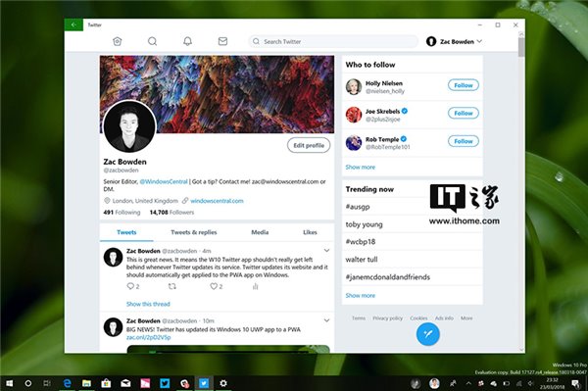Image resolution: width=588 pixels, height=391 pixels.
Task: Click avatar next to the 4m tweet
Action: coord(113,257)
